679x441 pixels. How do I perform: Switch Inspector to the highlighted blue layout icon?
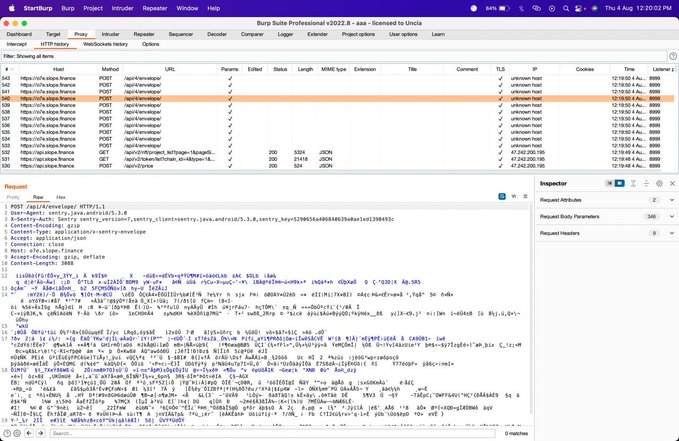pyautogui.click(x=620, y=183)
